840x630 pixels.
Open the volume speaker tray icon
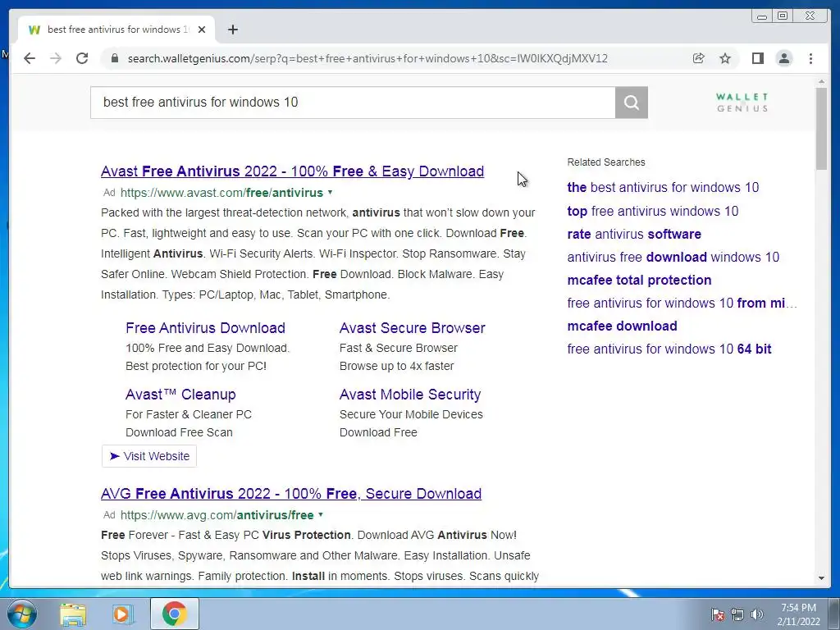pos(756,614)
